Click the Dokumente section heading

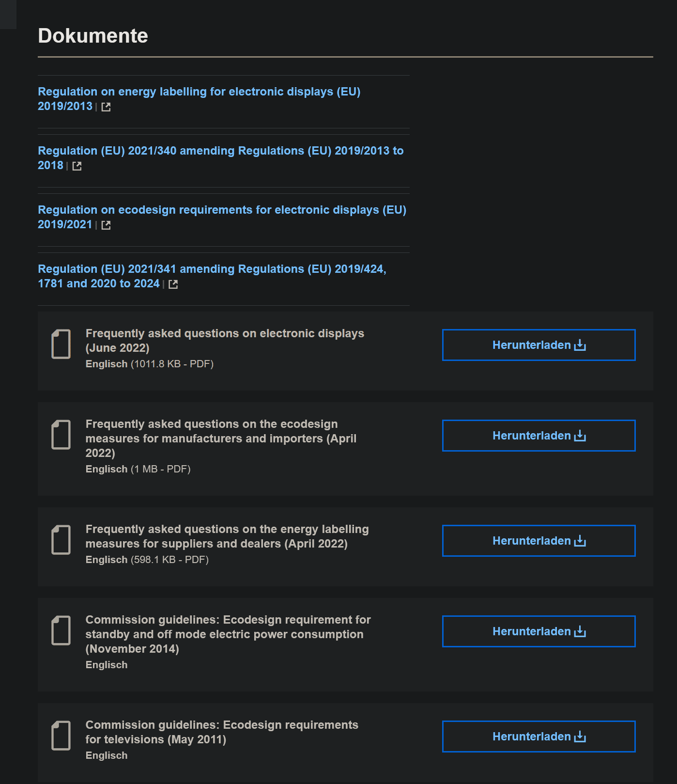click(x=93, y=36)
